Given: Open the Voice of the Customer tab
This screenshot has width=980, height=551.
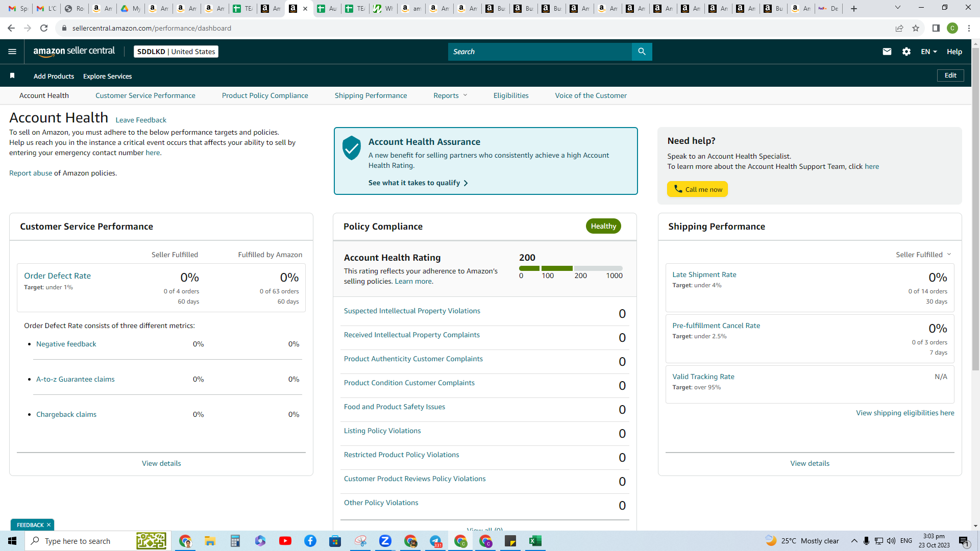Looking at the screenshot, I should pos(591,95).
